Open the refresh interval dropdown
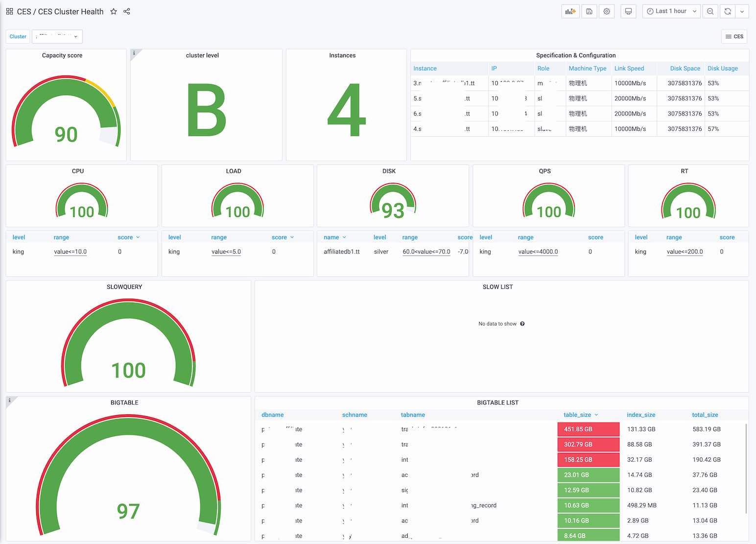This screenshot has width=756, height=544. pyautogui.click(x=742, y=11)
